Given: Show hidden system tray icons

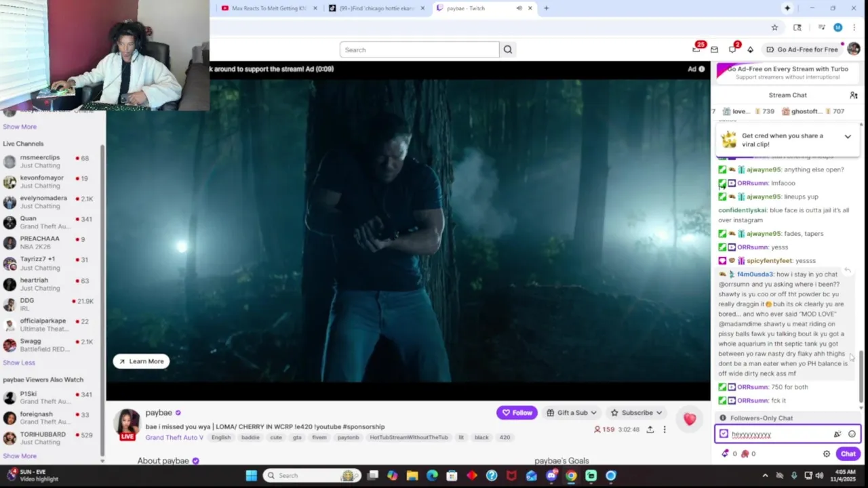Looking at the screenshot, I should point(765,475).
